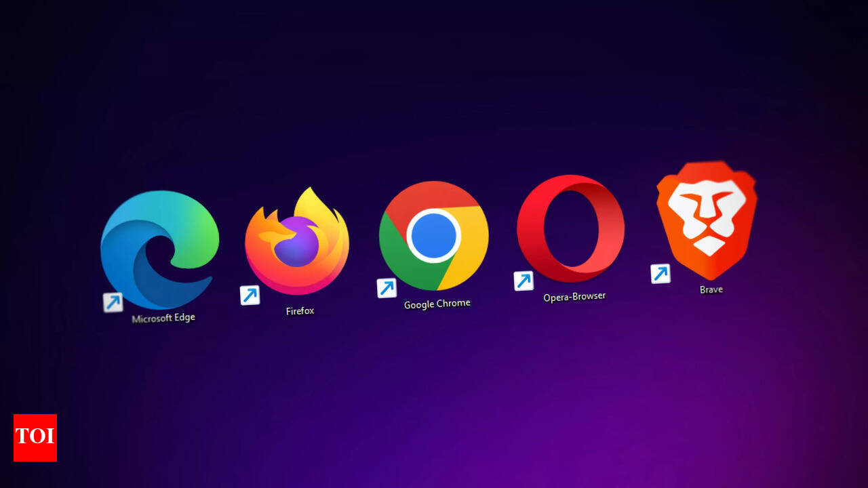Select the "Microsoft Edge" label text

pos(163,318)
